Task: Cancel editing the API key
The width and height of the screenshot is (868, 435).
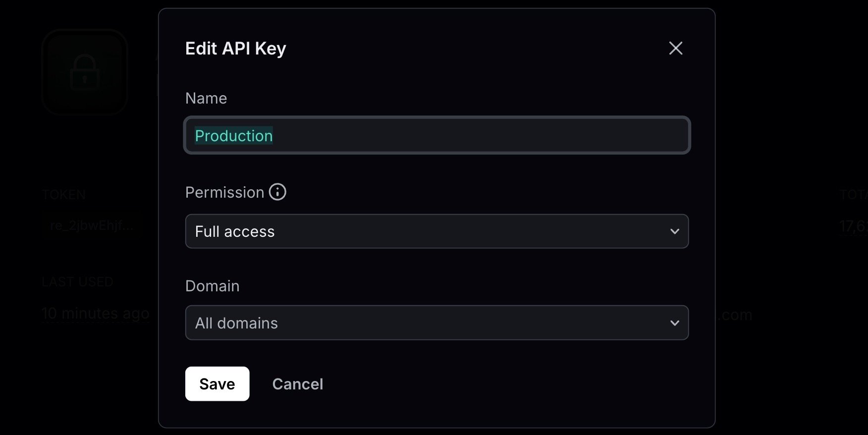Action: point(298,384)
